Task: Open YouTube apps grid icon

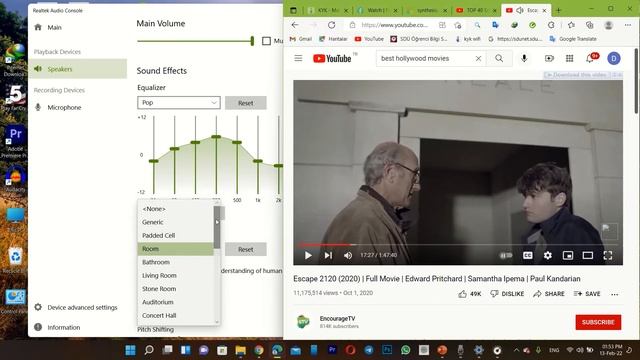Action: tap(569, 58)
